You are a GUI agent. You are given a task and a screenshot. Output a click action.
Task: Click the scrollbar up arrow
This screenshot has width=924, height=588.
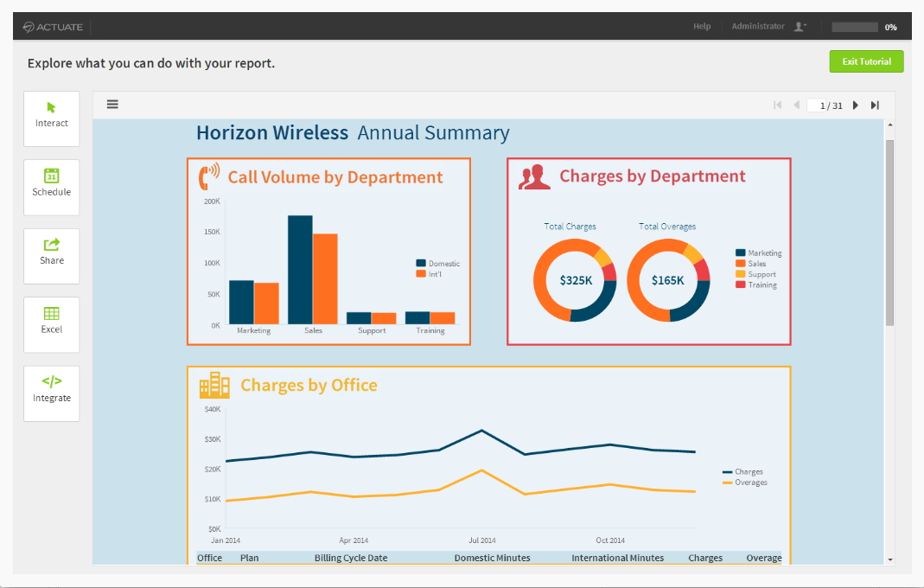click(889, 125)
